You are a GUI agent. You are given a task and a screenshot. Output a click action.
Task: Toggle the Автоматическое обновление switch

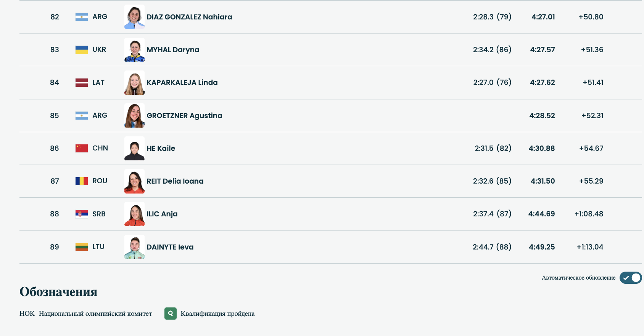pyautogui.click(x=630, y=278)
